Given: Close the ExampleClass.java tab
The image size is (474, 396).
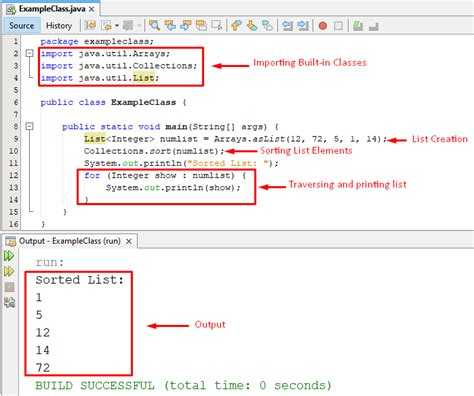Looking at the screenshot, I should pos(91,9).
